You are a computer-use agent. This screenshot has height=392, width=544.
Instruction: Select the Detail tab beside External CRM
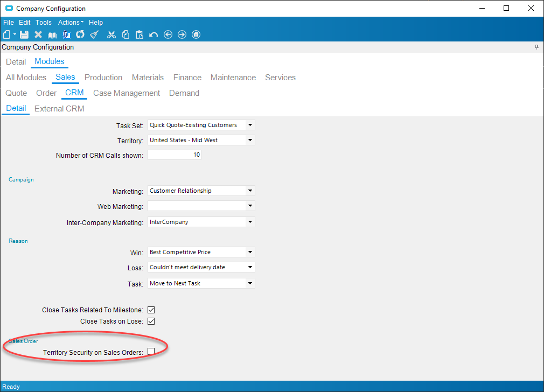(16, 108)
